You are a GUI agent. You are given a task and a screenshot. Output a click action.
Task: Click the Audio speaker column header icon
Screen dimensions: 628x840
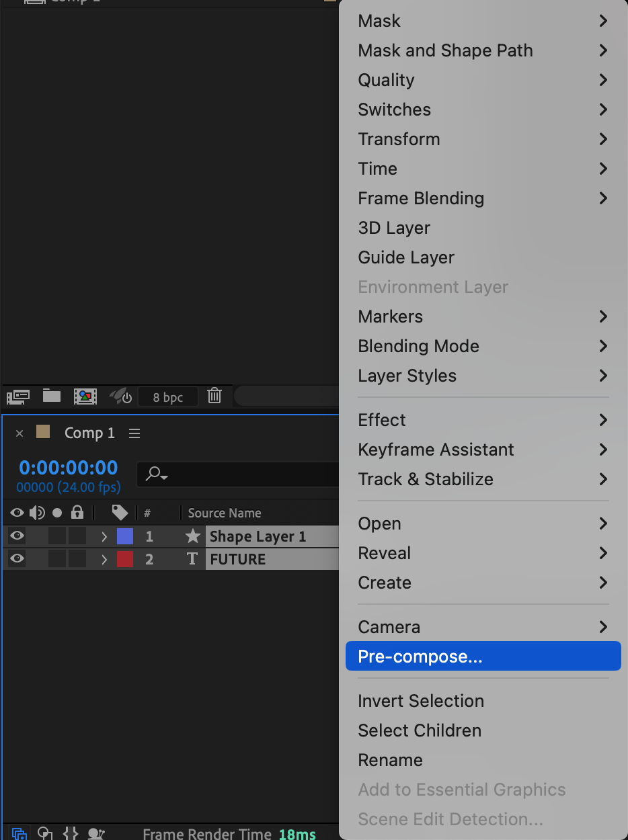click(x=37, y=513)
